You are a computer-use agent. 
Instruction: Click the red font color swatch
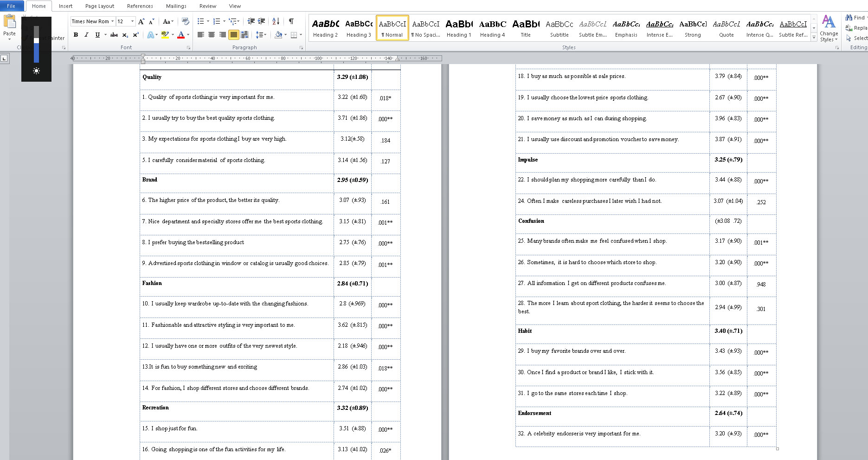point(181,35)
